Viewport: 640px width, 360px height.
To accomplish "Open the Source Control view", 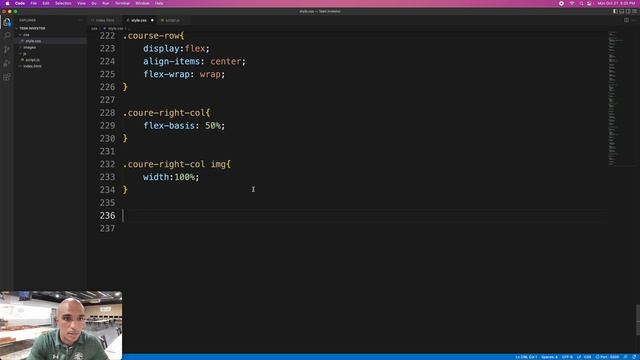I will (x=7, y=50).
